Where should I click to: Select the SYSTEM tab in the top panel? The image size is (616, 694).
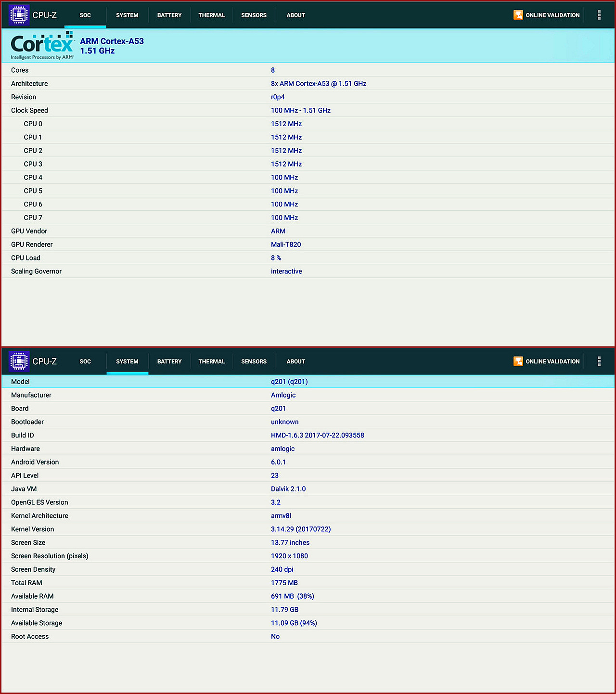[127, 15]
